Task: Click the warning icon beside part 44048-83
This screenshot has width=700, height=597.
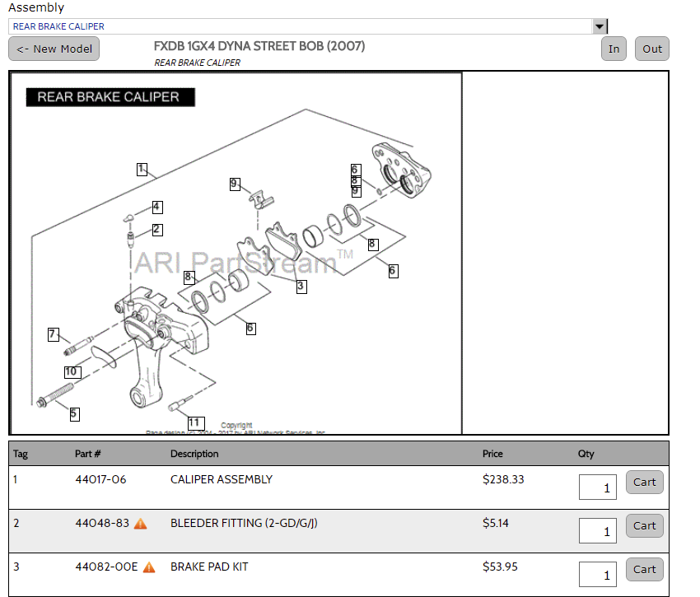Action: [141, 523]
